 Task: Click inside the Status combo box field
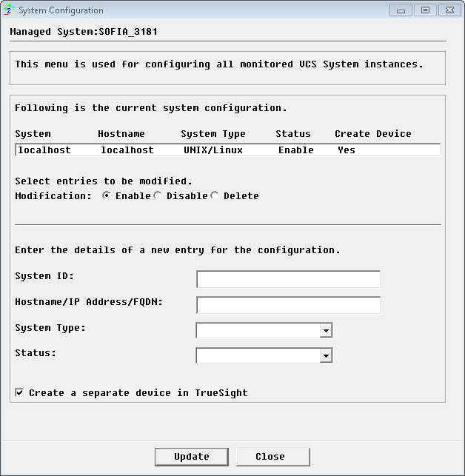258,356
